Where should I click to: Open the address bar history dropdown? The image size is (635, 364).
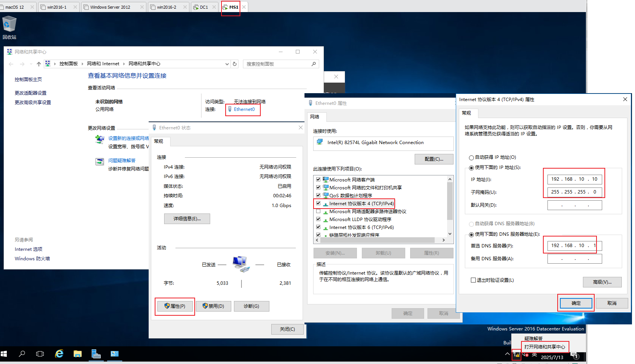click(227, 64)
